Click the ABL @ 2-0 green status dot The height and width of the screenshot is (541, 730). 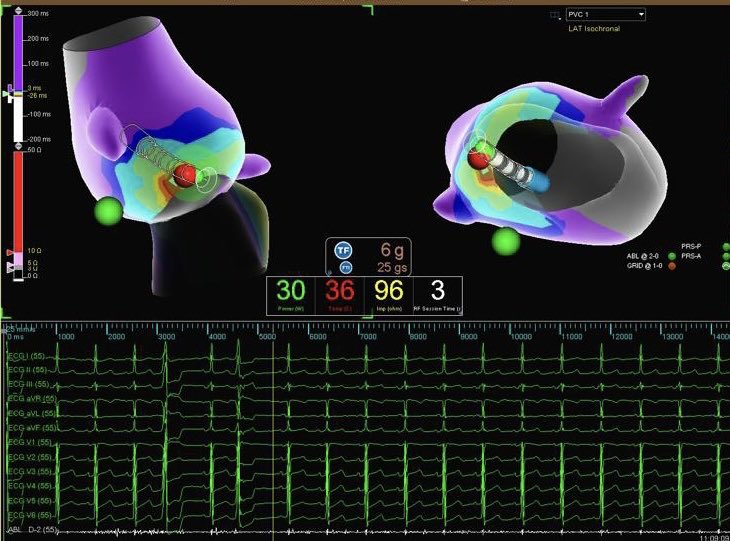point(672,256)
